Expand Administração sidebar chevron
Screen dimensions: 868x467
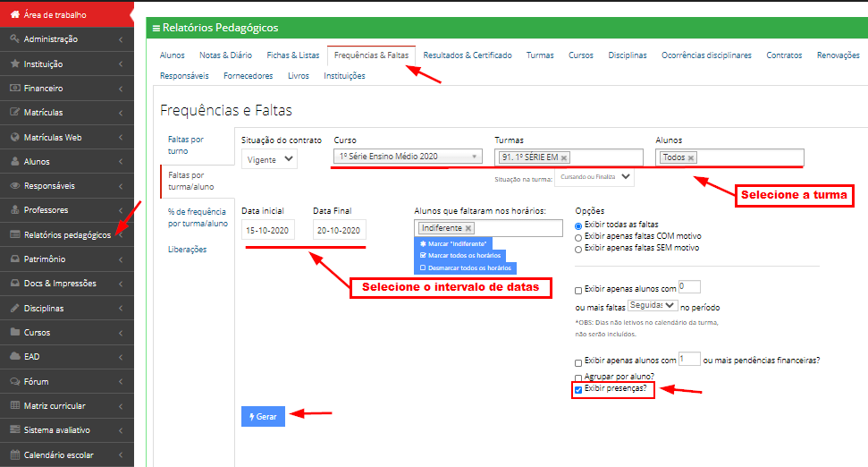tap(121, 39)
